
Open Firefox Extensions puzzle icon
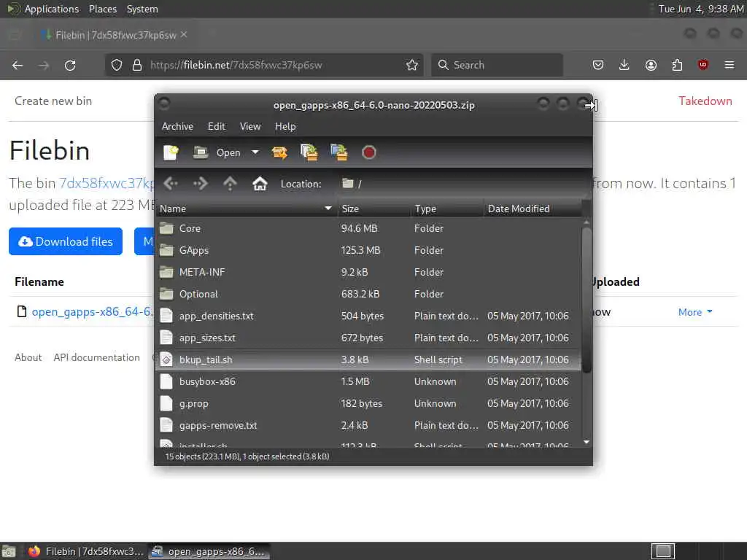[677, 65]
